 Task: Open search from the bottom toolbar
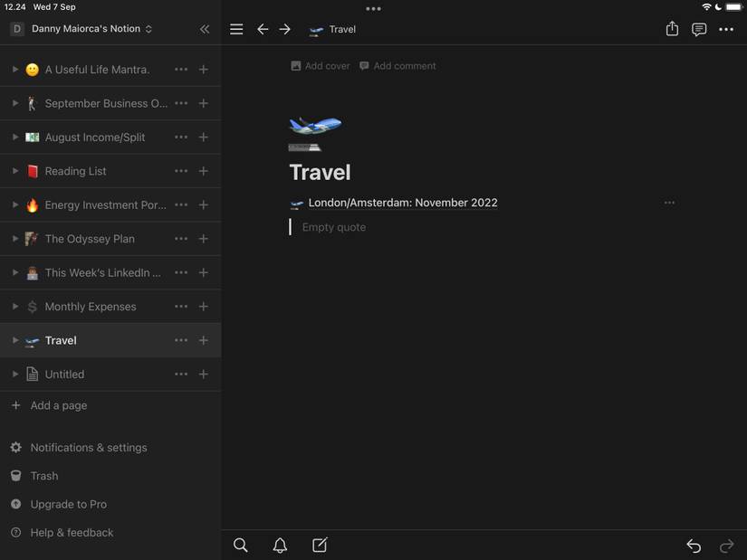tap(240, 546)
